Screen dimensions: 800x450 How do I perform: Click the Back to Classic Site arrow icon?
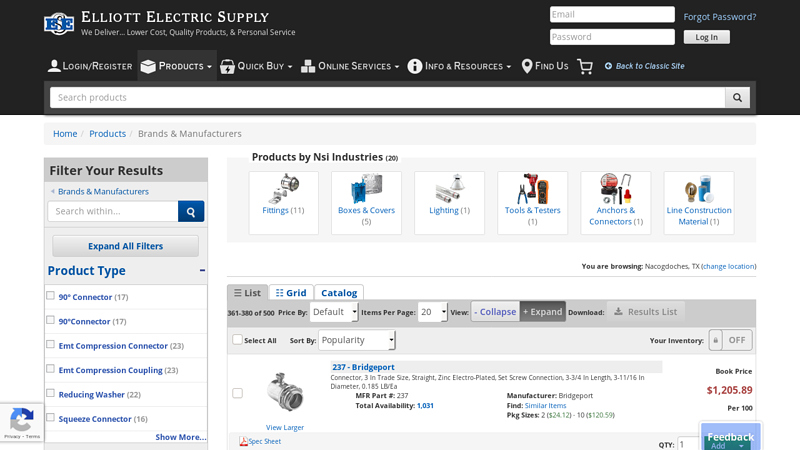pos(608,66)
